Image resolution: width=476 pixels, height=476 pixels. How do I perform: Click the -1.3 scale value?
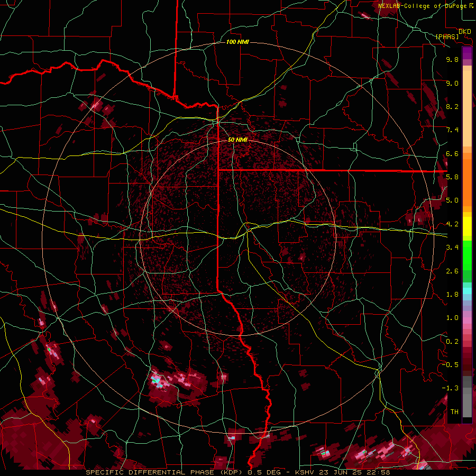[450, 388]
